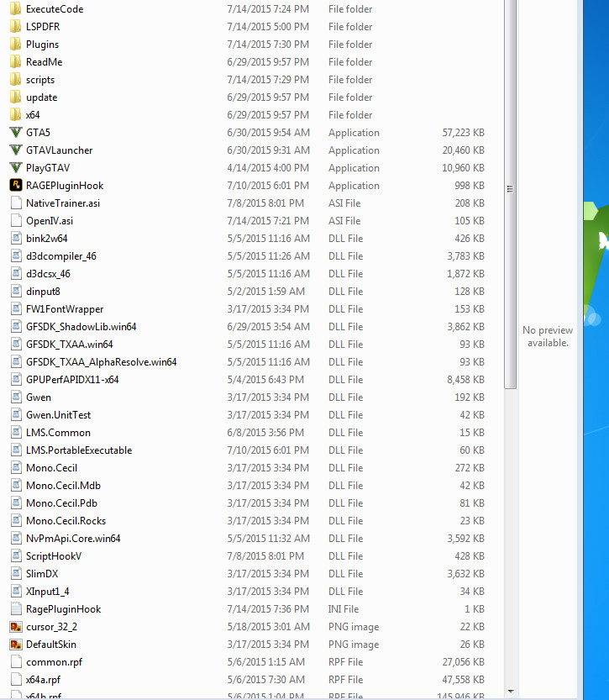
Task: Select the GFSDK_TXAA.win64 file name
Action: coord(70,345)
